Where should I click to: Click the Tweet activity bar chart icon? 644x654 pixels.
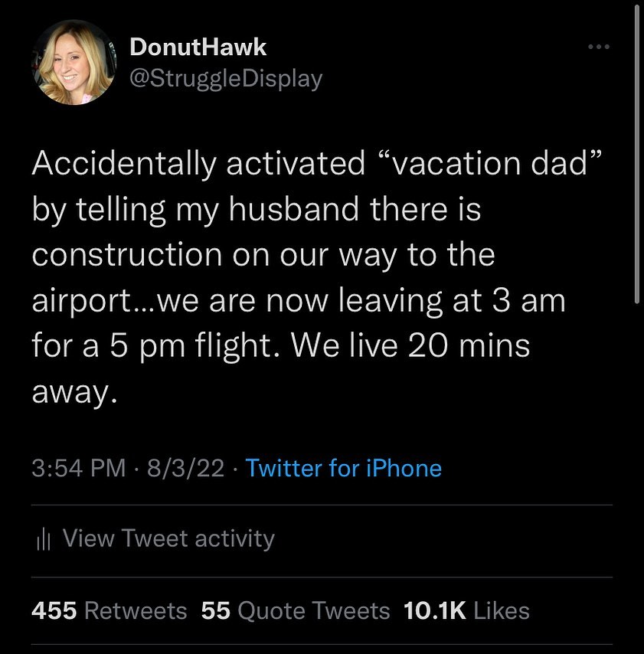click(42, 539)
